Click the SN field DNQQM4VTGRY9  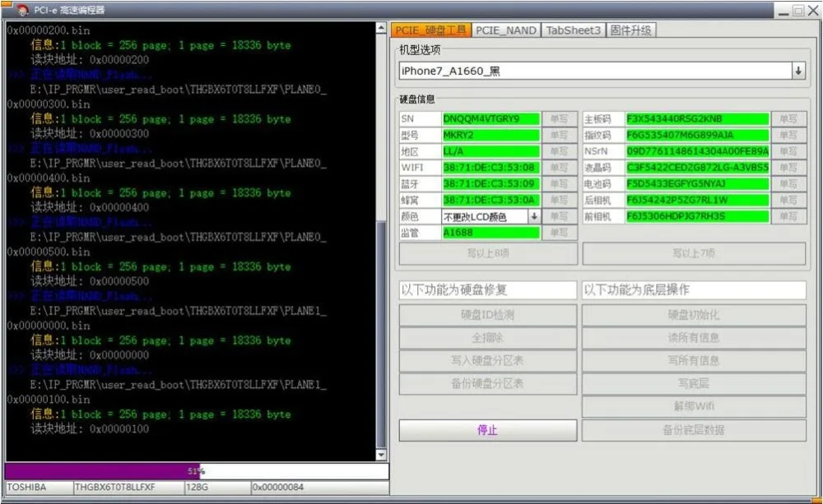point(491,118)
